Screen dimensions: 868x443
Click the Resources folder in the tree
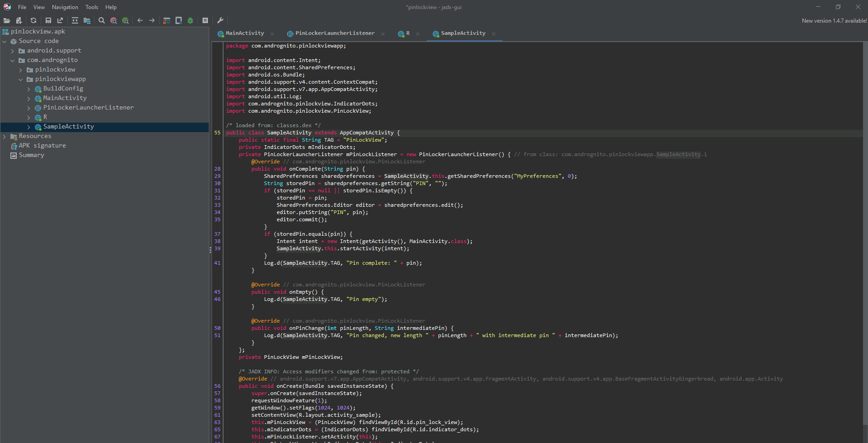[35, 136]
